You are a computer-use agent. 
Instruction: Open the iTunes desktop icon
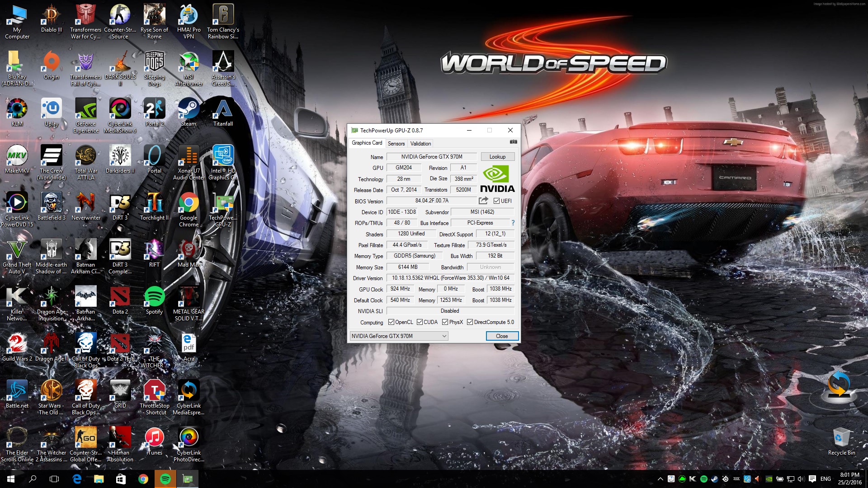tap(155, 441)
